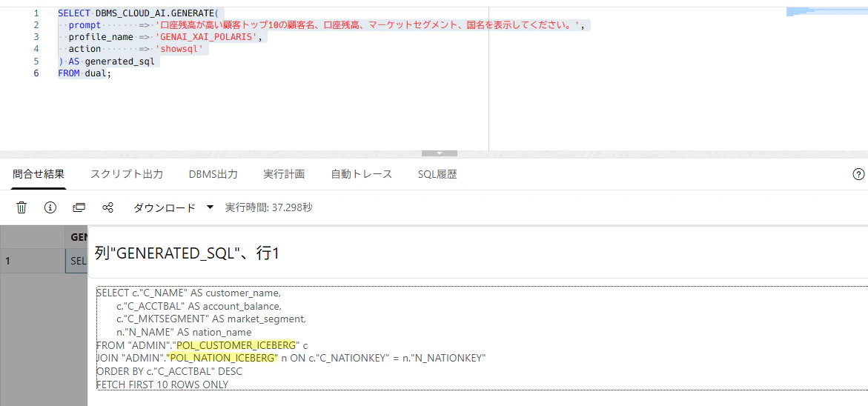This screenshot has width=868, height=406.
Task: Click the share results icon
Action: (108, 208)
